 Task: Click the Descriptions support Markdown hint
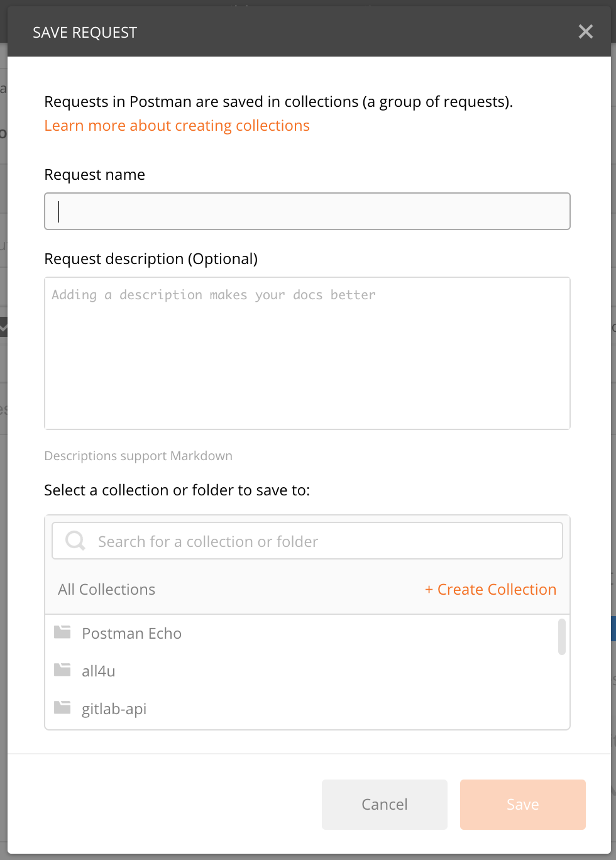(x=138, y=456)
